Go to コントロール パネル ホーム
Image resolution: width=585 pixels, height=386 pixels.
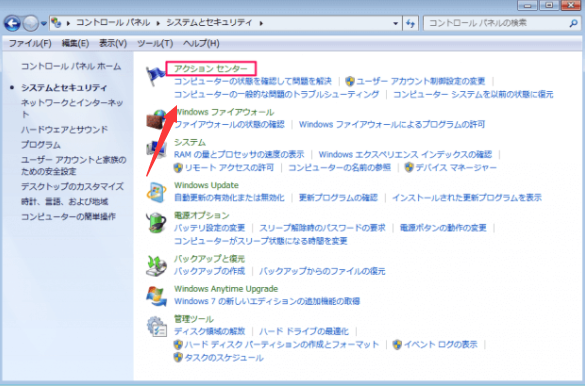point(71,66)
